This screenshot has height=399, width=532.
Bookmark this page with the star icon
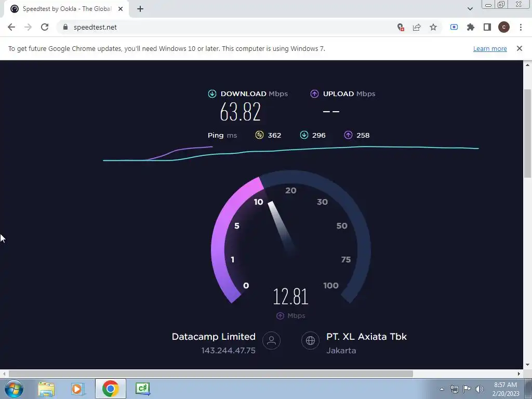[433, 27]
